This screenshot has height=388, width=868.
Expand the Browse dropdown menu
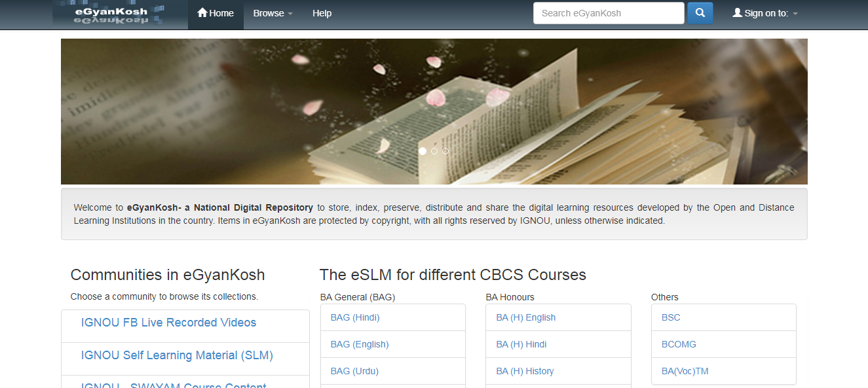273,14
